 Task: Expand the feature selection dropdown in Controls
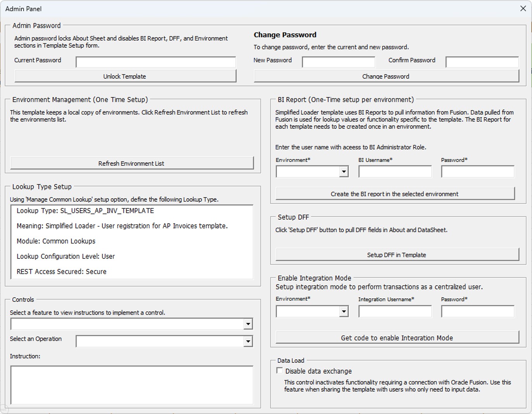[249, 323]
